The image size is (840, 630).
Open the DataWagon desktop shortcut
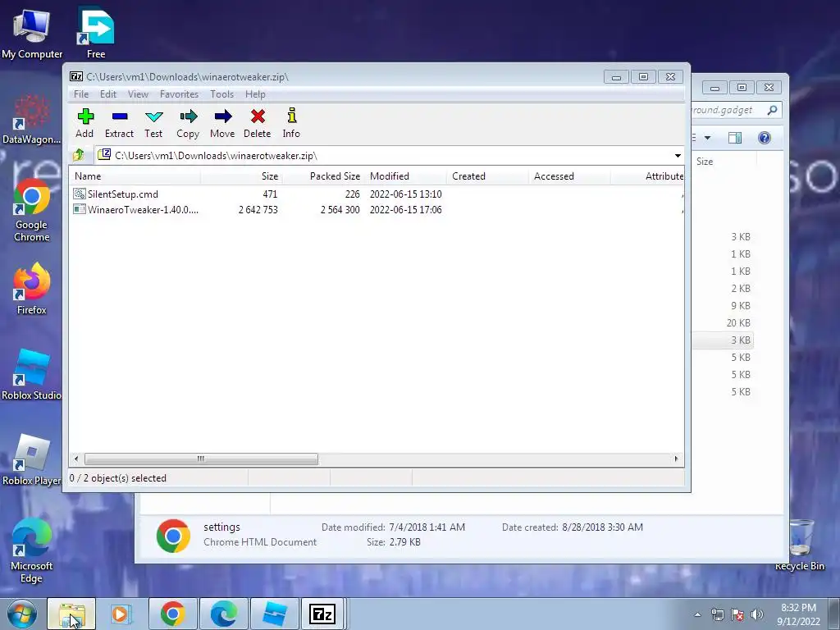coord(31,119)
